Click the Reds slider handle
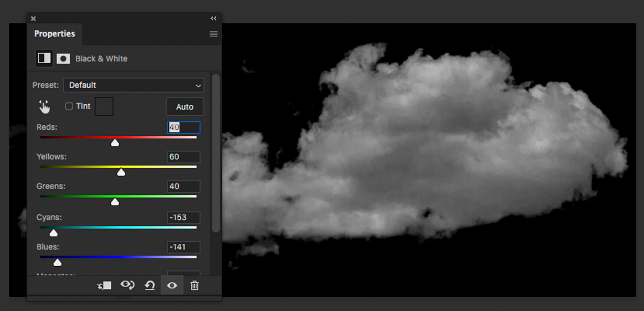Screen dimensions: 644x311 point(115,143)
